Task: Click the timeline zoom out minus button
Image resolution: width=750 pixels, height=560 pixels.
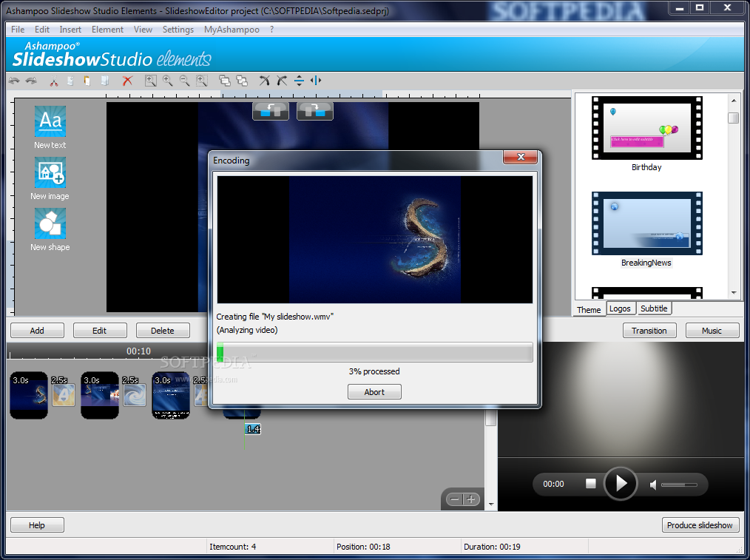Action: coord(454,499)
